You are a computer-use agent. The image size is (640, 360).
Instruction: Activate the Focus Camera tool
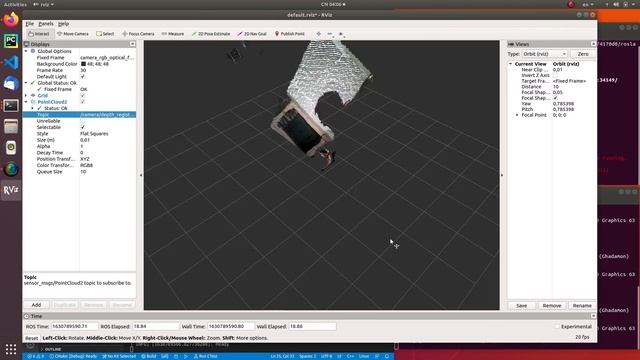(138, 34)
